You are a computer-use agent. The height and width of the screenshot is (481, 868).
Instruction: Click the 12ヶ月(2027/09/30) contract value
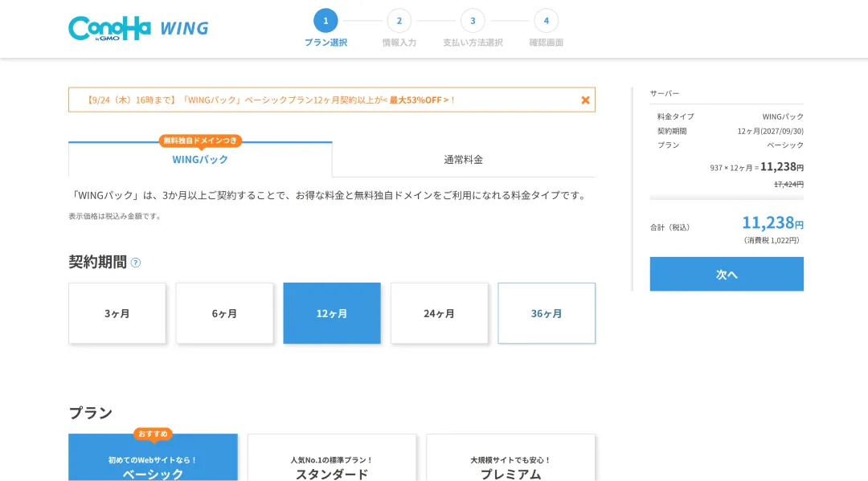[770, 131]
